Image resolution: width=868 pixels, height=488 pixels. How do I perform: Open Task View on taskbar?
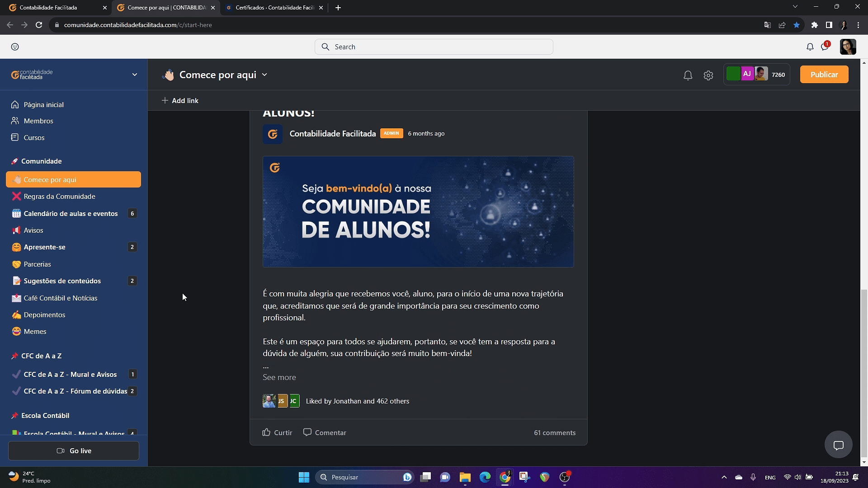coord(425,477)
